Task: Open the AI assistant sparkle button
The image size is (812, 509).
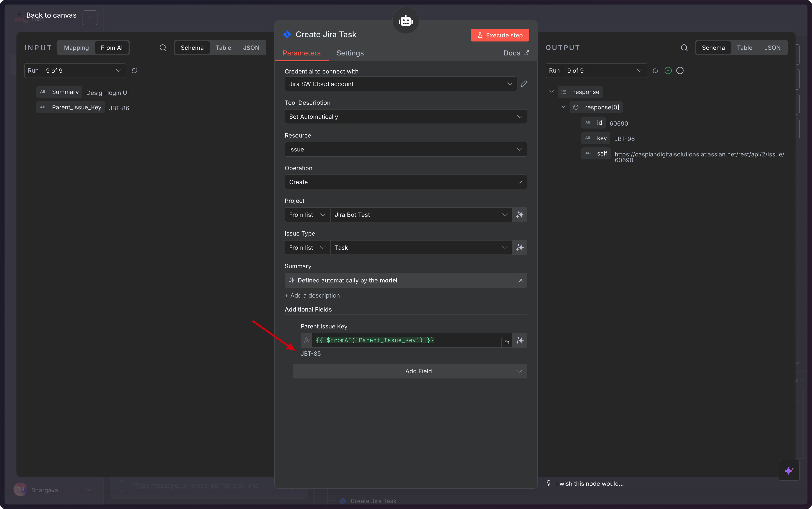Action: coord(789,470)
